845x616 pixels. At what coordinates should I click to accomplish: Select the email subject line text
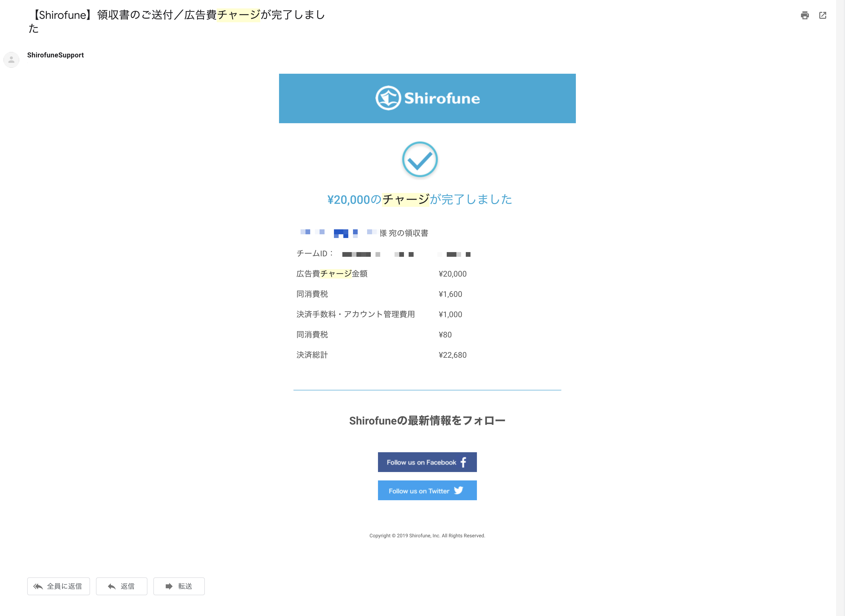(x=177, y=22)
